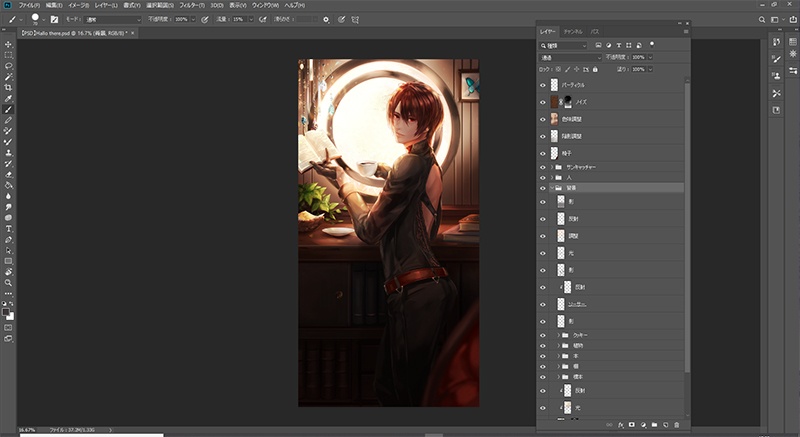Image resolution: width=800 pixels, height=437 pixels.
Task: Hide the 人 group
Action: [x=543, y=177]
